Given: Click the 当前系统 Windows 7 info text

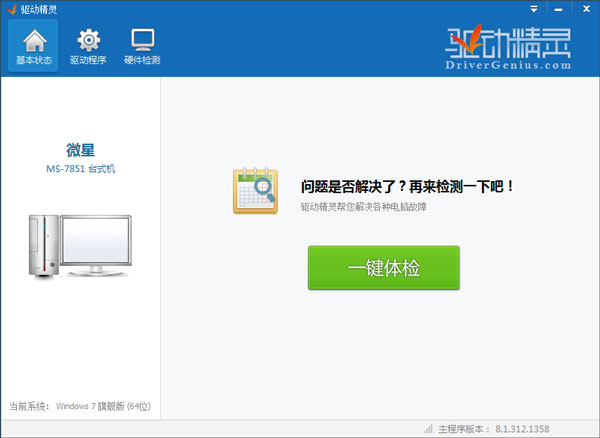Looking at the screenshot, I should [x=79, y=407].
